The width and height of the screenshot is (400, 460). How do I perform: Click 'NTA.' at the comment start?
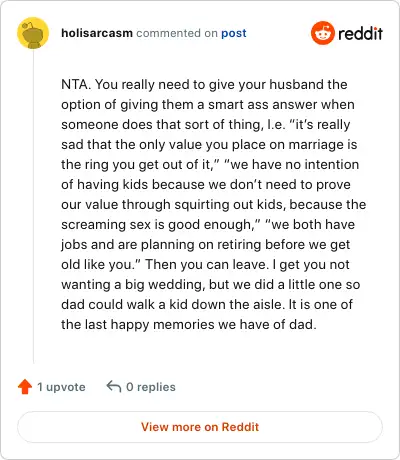pyautogui.click(x=76, y=84)
